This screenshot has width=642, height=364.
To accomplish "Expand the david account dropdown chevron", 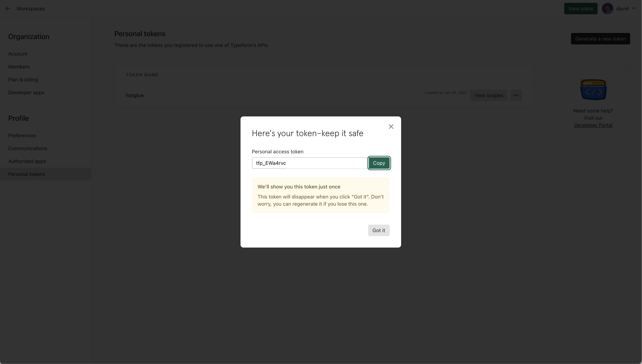I will tap(634, 8).
